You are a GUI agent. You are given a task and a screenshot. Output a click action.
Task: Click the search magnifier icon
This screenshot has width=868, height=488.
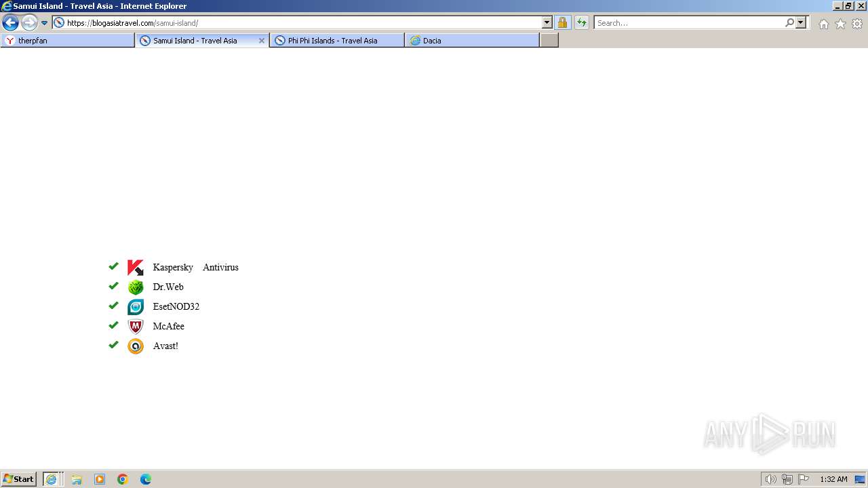click(789, 22)
